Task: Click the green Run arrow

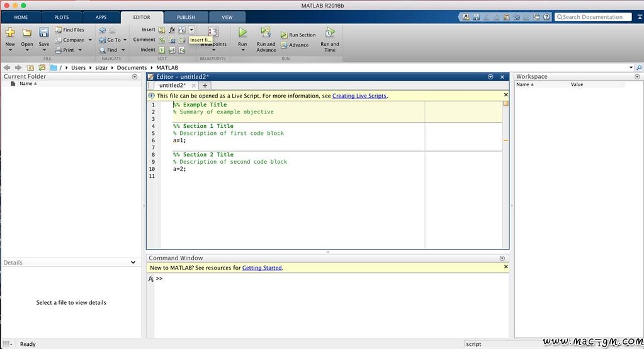Action: [x=243, y=32]
